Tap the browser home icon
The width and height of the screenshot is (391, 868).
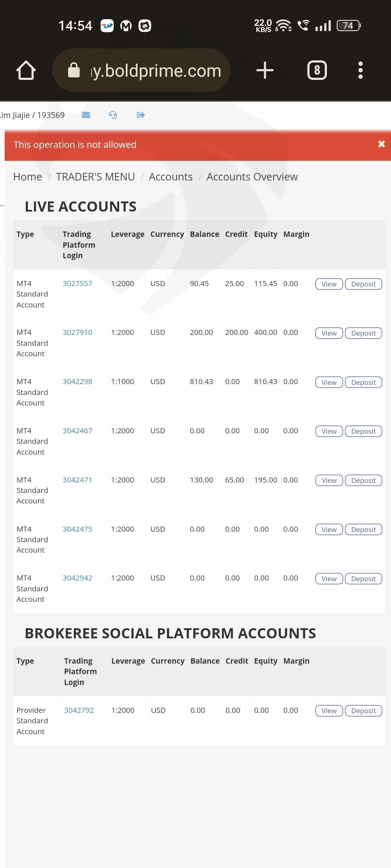pyautogui.click(x=26, y=70)
